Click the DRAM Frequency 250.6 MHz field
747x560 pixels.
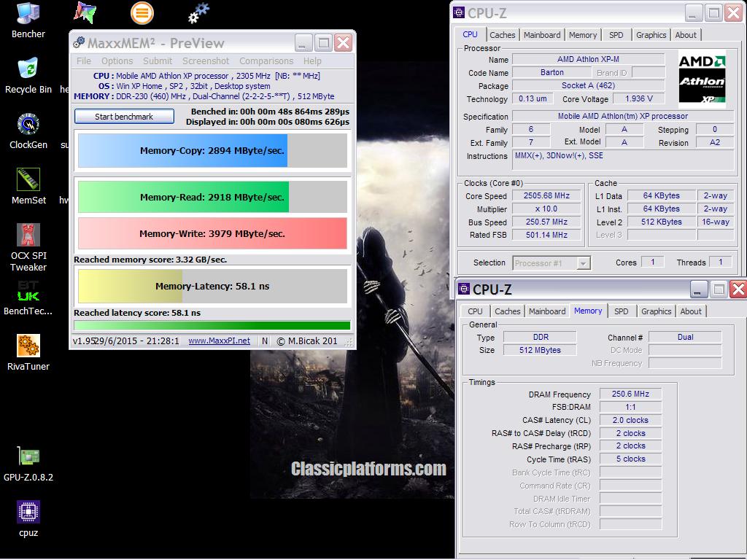click(x=630, y=394)
